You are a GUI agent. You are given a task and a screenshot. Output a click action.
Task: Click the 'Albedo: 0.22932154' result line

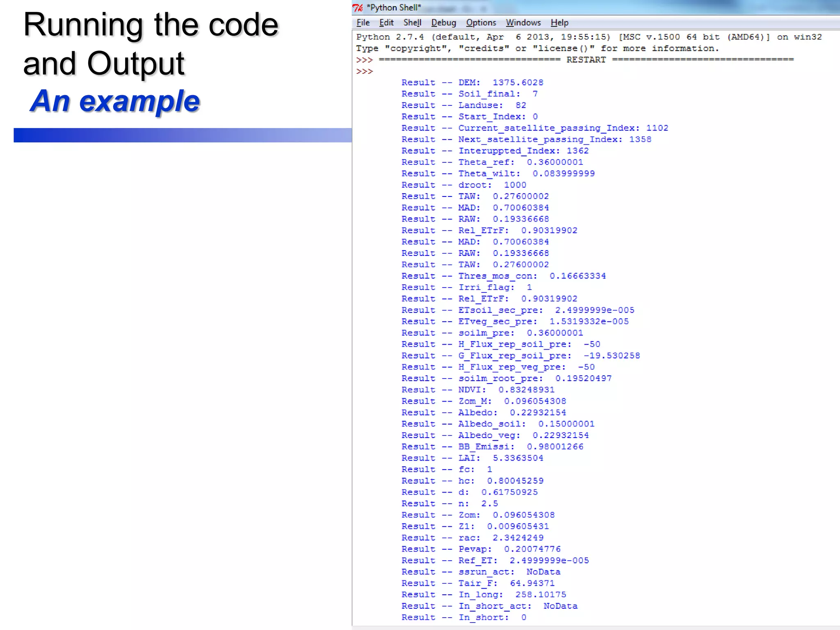click(484, 413)
